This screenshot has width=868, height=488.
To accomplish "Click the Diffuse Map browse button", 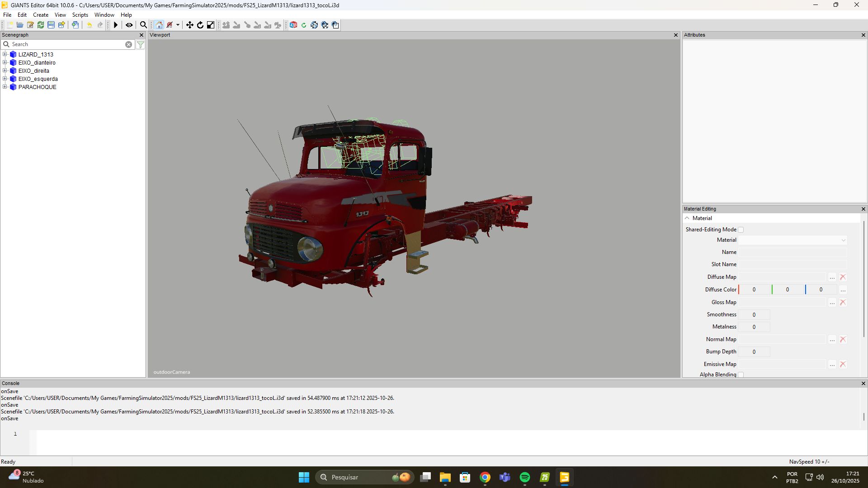I will 832,277.
